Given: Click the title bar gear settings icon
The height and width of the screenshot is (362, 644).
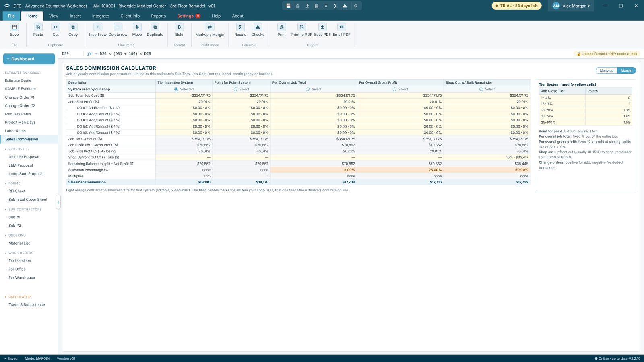Looking at the screenshot, I should point(355,6).
